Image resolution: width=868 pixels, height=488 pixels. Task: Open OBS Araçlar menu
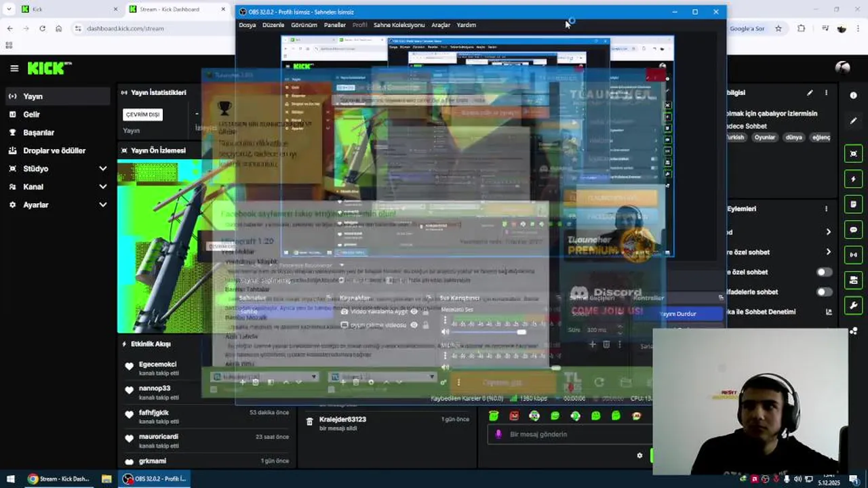441,25
